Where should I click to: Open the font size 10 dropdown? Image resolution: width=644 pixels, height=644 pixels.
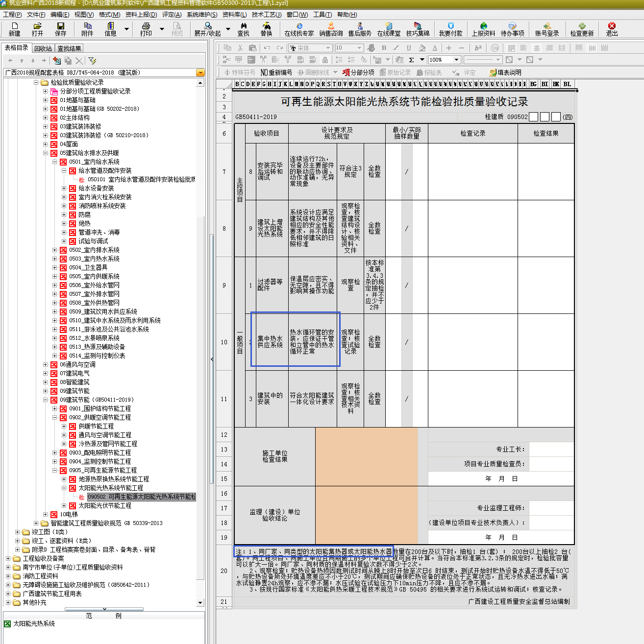point(360,48)
